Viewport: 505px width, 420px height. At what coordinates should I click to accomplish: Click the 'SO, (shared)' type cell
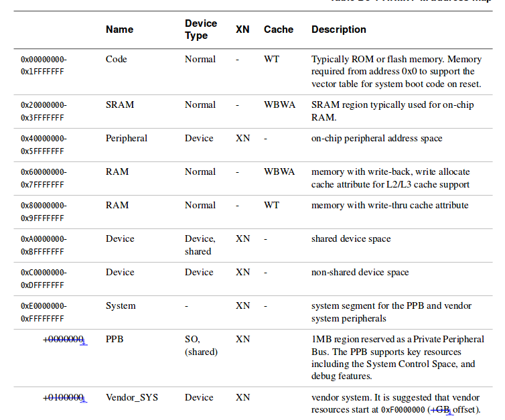click(201, 346)
